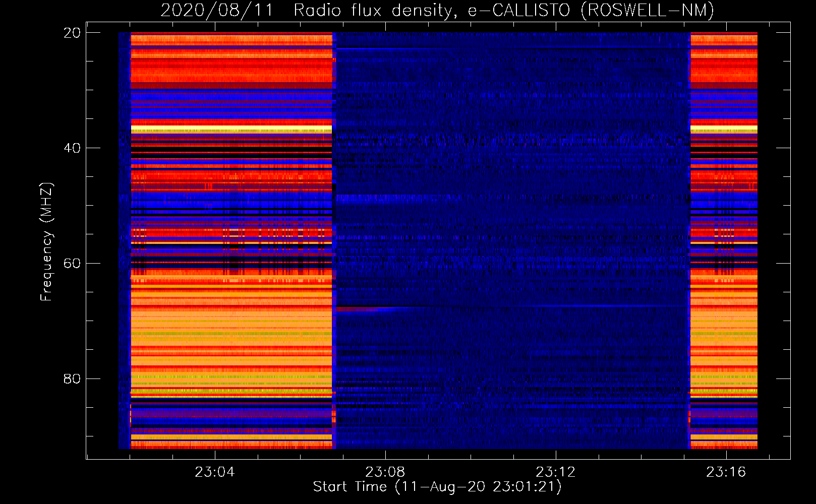816x504 pixels.
Task: Click the 23:16 time tick label
Action: coord(726,472)
